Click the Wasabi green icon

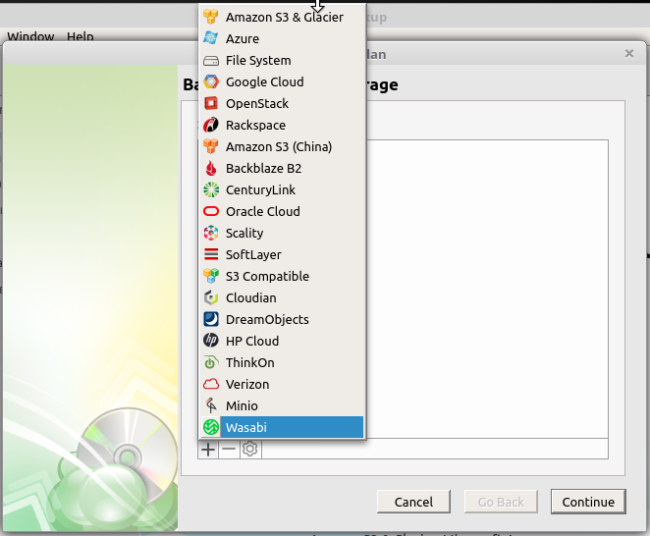click(x=210, y=428)
